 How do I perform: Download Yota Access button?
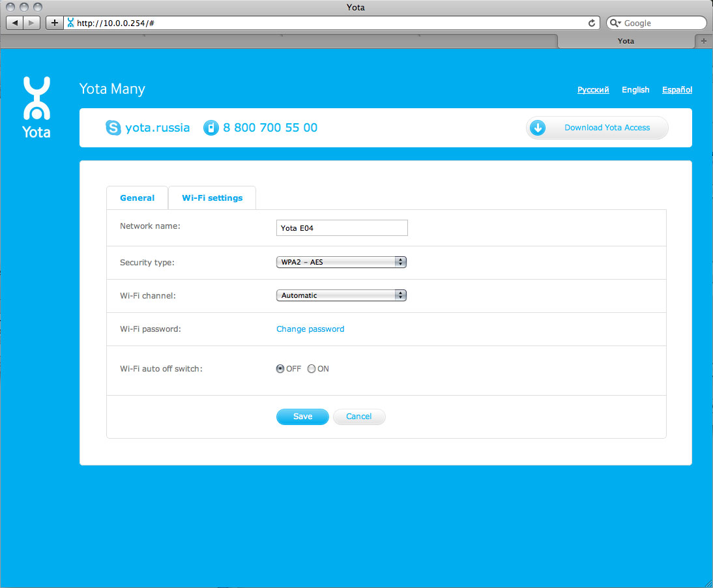(597, 128)
